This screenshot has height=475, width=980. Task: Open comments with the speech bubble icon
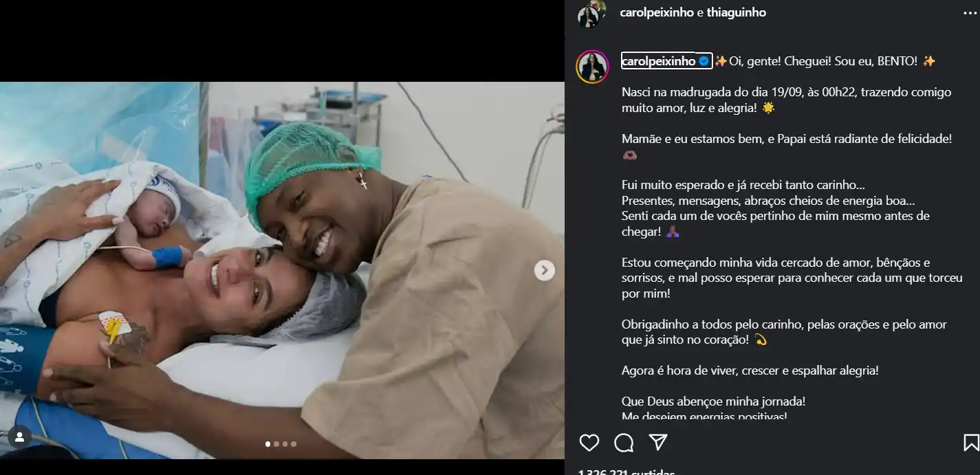click(624, 443)
